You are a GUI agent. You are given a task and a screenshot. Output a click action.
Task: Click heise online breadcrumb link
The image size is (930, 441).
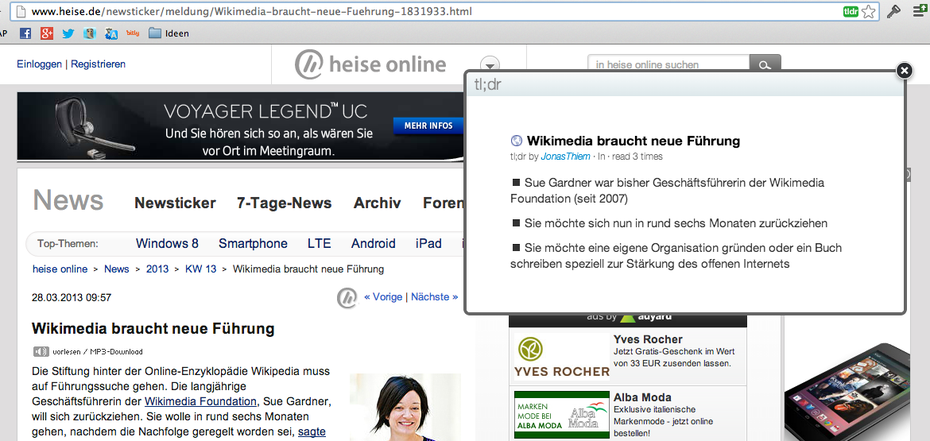coord(60,269)
